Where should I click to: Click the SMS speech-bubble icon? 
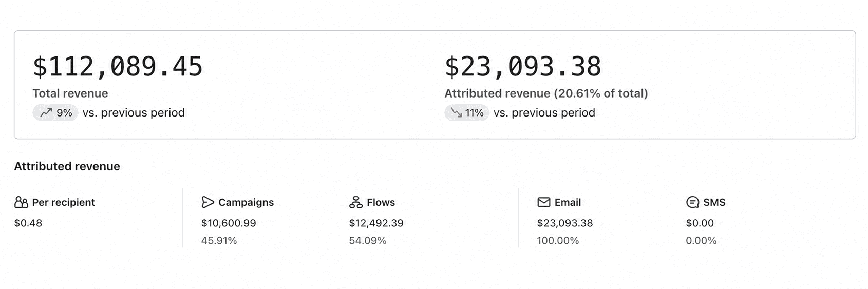pyautogui.click(x=692, y=202)
